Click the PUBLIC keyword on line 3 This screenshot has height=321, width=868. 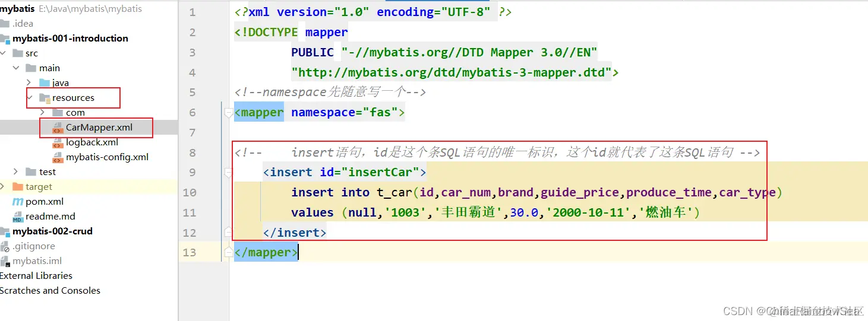[x=313, y=52]
